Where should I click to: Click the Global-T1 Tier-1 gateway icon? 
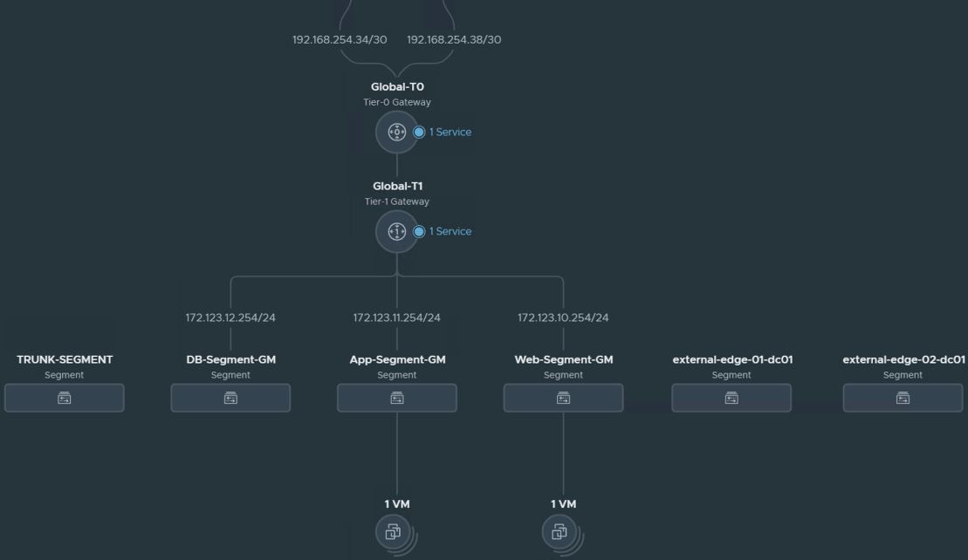(x=397, y=232)
